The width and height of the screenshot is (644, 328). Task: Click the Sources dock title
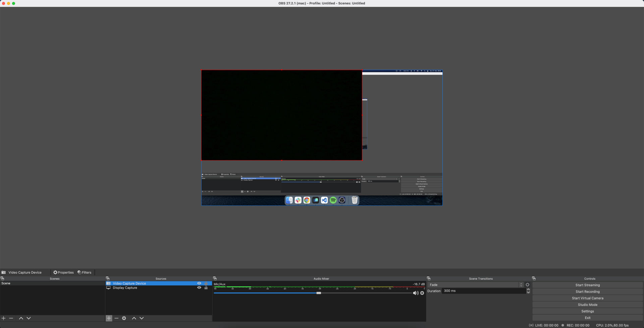point(161,279)
